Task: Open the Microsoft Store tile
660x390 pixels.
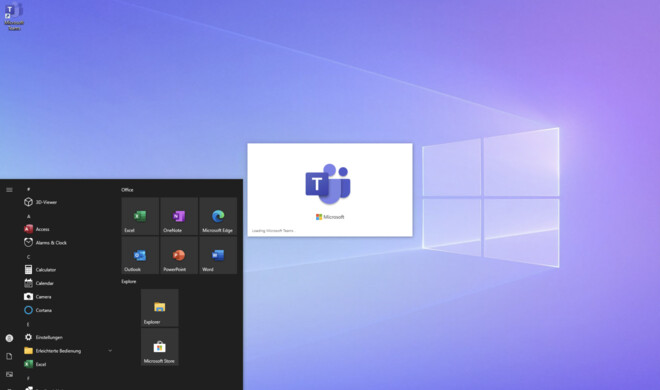Action: pyautogui.click(x=160, y=347)
